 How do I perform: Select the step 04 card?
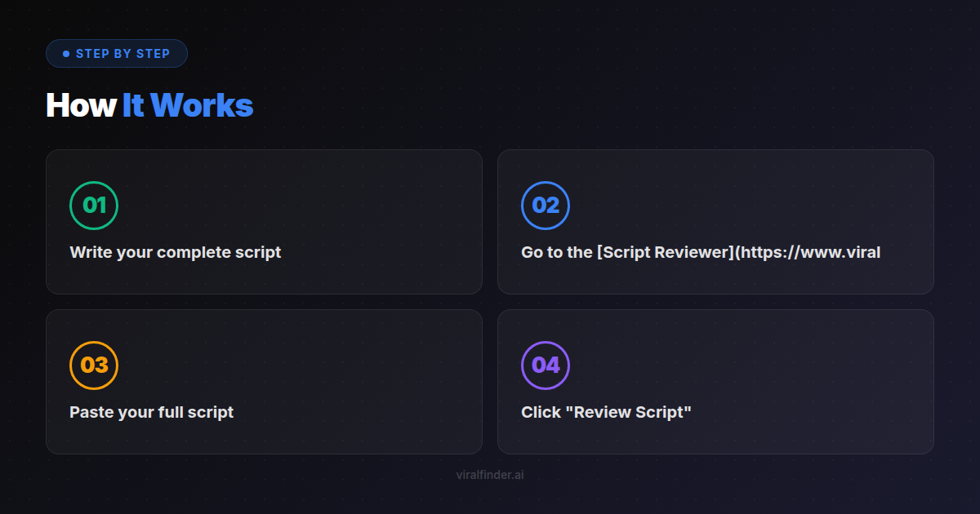click(715, 381)
